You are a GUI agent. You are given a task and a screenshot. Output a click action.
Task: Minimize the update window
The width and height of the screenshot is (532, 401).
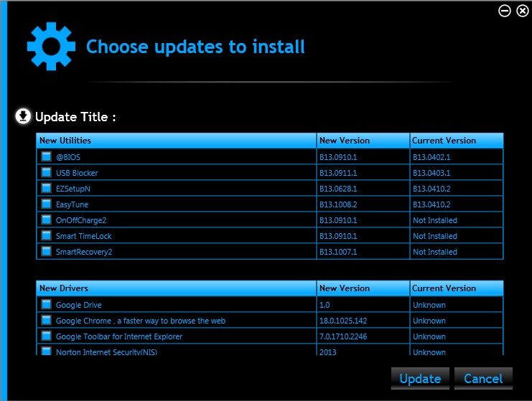tap(505, 11)
